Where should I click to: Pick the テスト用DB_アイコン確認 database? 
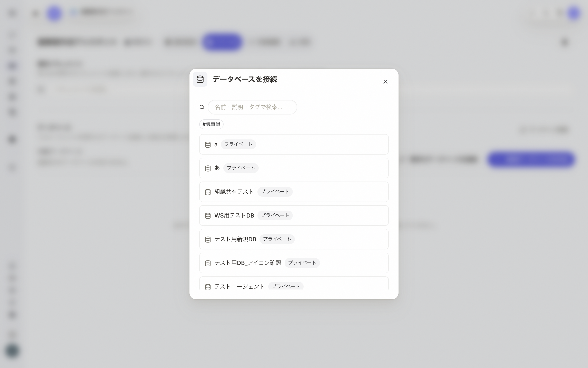[x=294, y=263]
